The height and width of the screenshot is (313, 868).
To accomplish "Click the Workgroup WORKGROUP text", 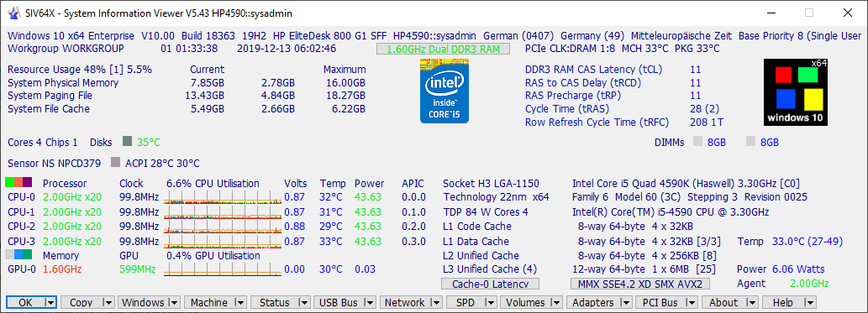I will tap(66, 48).
